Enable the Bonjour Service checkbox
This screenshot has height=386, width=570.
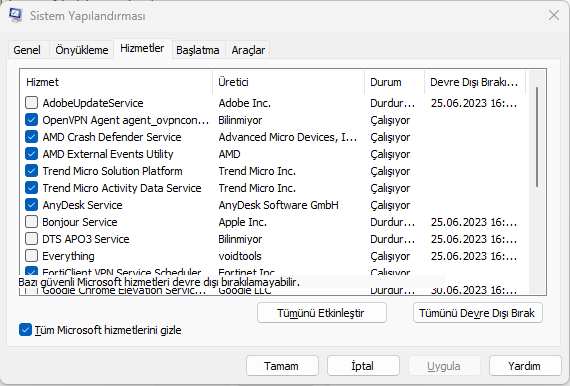tap(32, 222)
